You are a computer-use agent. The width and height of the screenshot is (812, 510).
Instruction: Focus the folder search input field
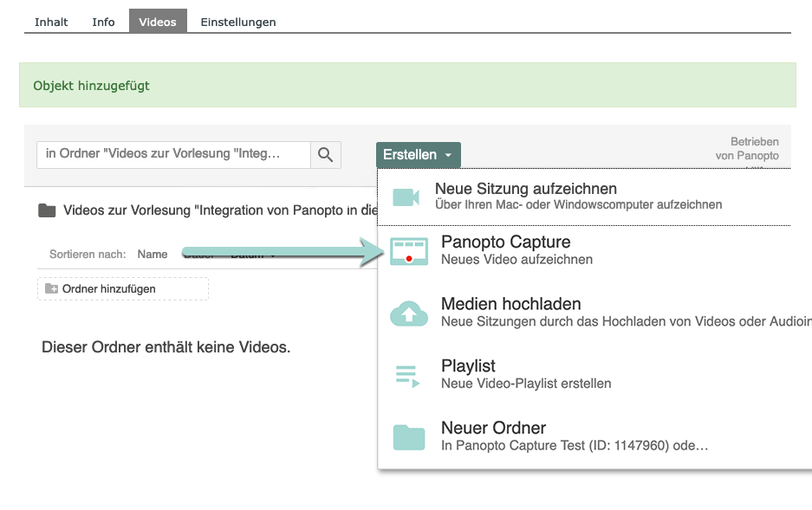(x=173, y=155)
